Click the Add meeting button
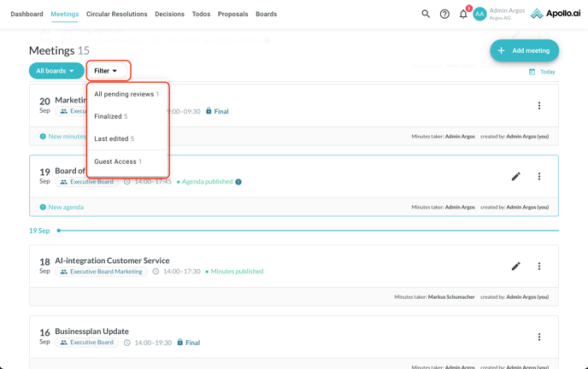Image resolution: width=588 pixels, height=369 pixels. pyautogui.click(x=524, y=50)
